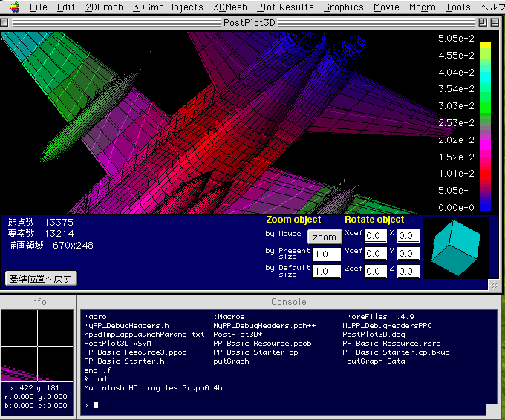
Task: Click the Info panel pixel preview
Action: pyautogui.click(x=37, y=346)
